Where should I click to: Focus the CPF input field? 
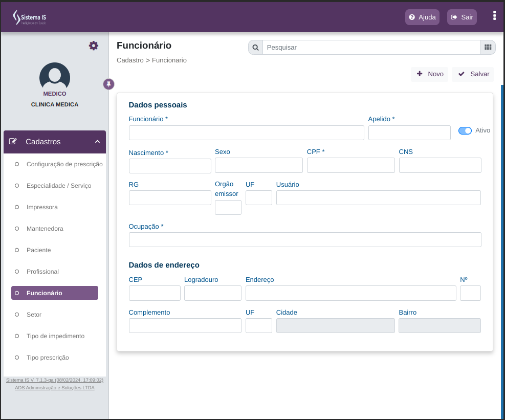tap(350, 165)
